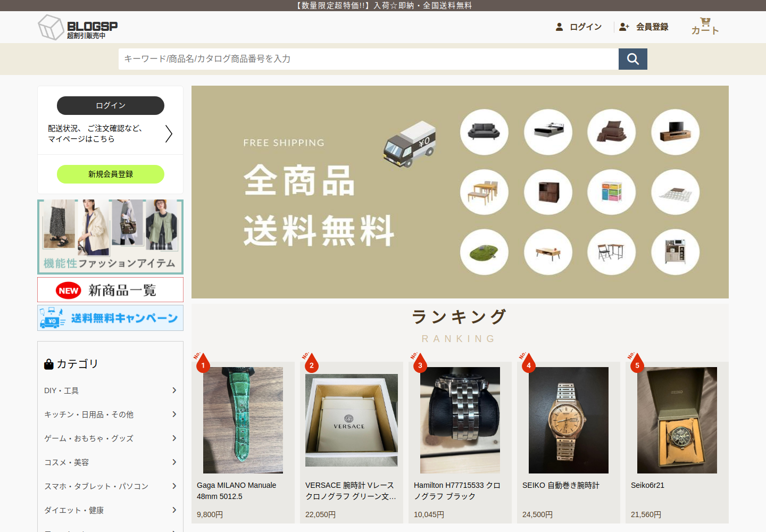Click the 配送状況 my page arrow
766x532 pixels.
tap(169, 134)
